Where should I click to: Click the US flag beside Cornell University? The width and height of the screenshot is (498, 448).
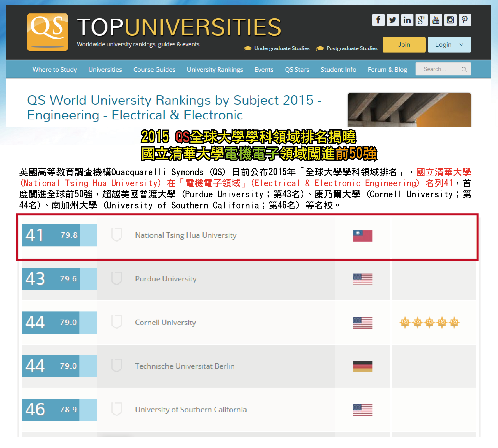(x=362, y=323)
